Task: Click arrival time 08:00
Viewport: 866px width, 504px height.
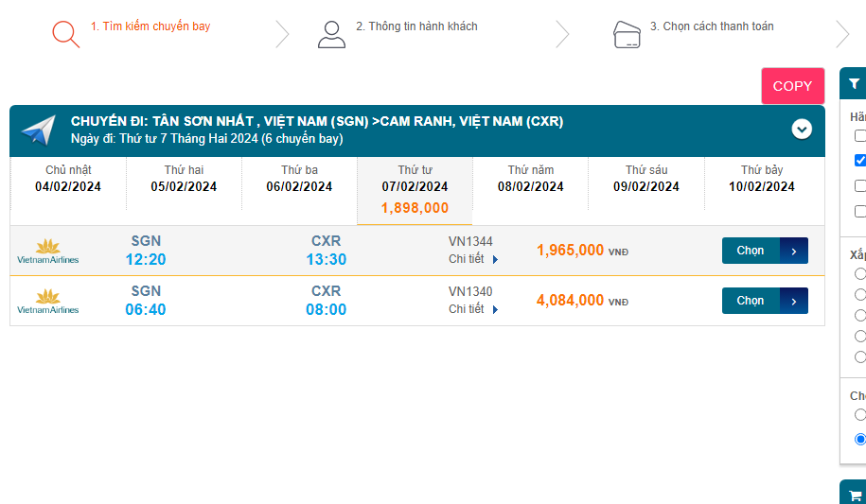Action: (326, 310)
